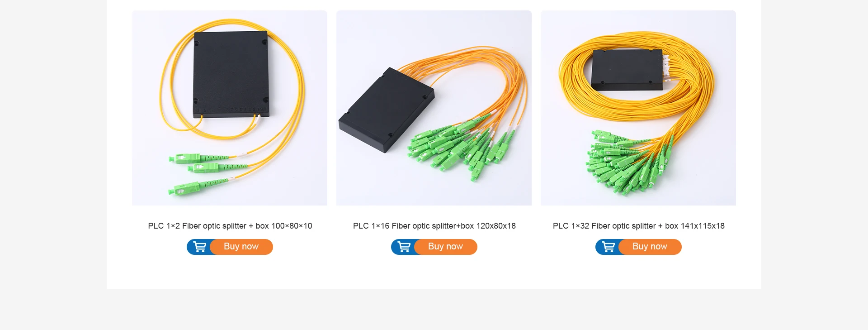868x330 pixels.
Task: Click black box in 1×2 splitter photo
Action: pyautogui.click(x=231, y=74)
